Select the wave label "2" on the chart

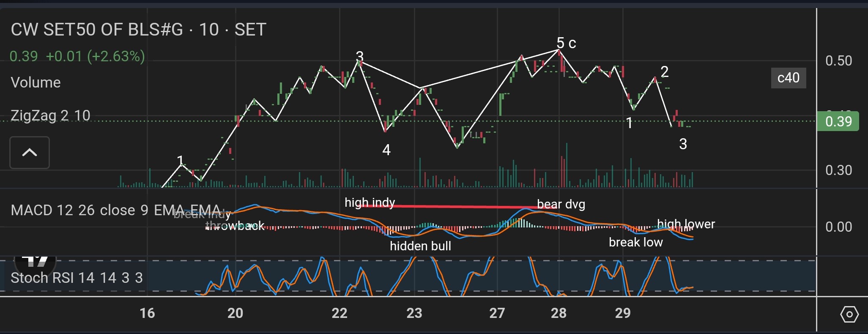pos(665,72)
